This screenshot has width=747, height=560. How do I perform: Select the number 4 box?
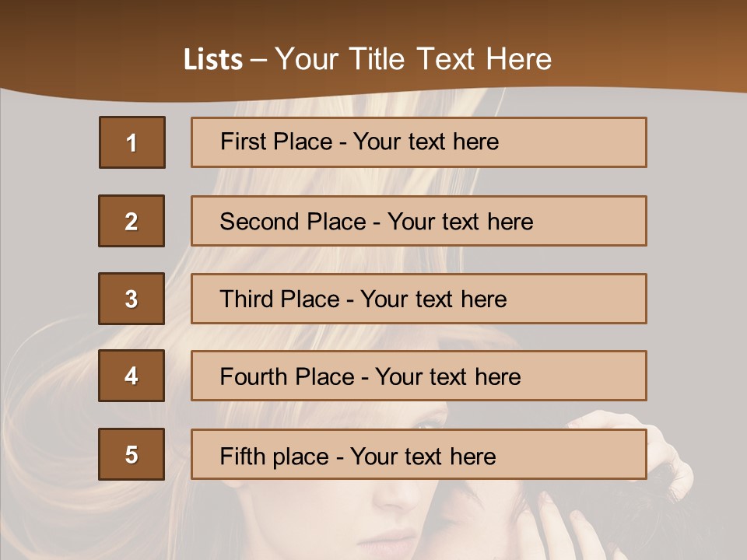pos(132,376)
